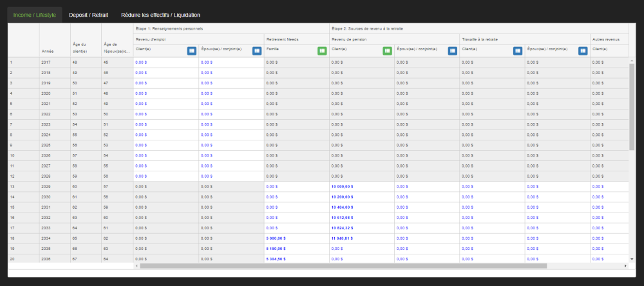Select row number 1 cell
644x286 pixels.
tap(24, 62)
